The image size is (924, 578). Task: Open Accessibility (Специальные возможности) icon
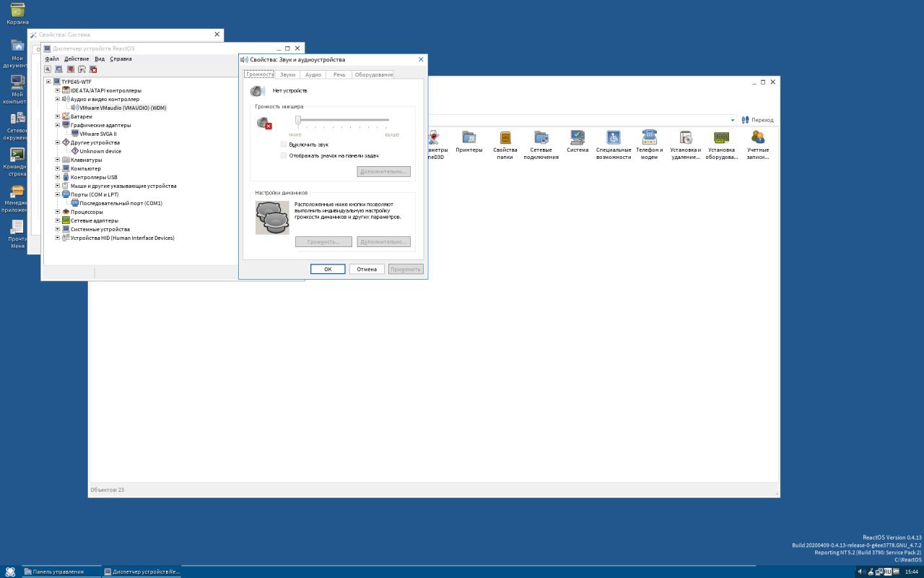tap(614, 144)
